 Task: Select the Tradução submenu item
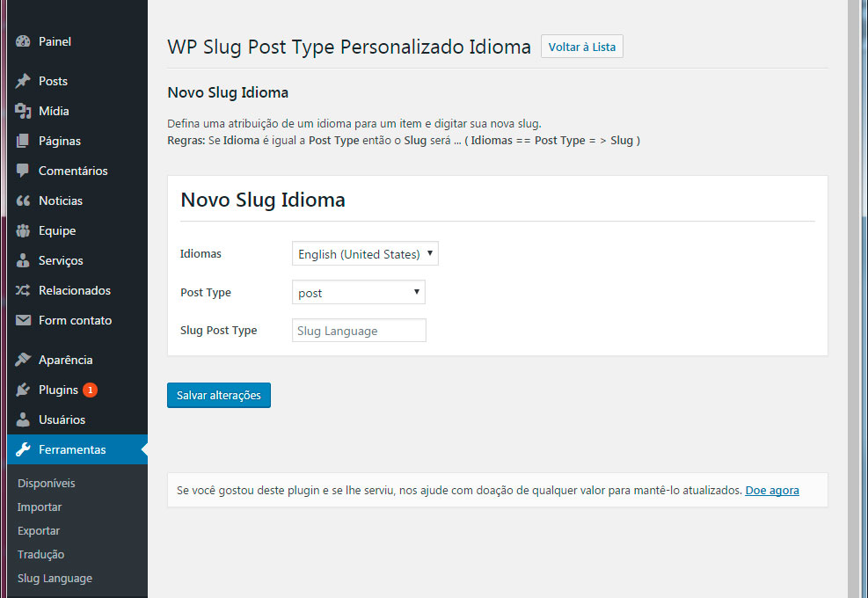click(40, 554)
